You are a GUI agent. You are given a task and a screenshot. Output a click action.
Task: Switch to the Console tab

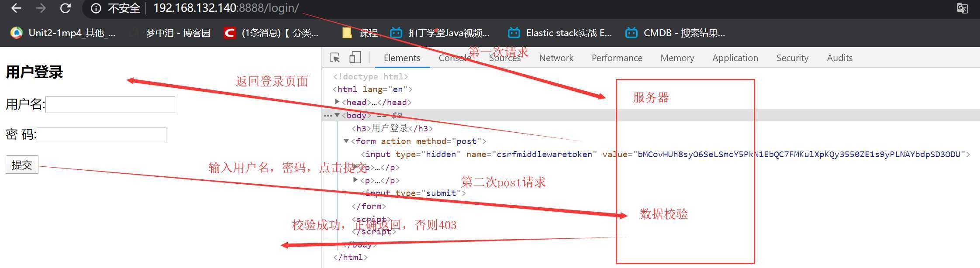click(x=455, y=58)
